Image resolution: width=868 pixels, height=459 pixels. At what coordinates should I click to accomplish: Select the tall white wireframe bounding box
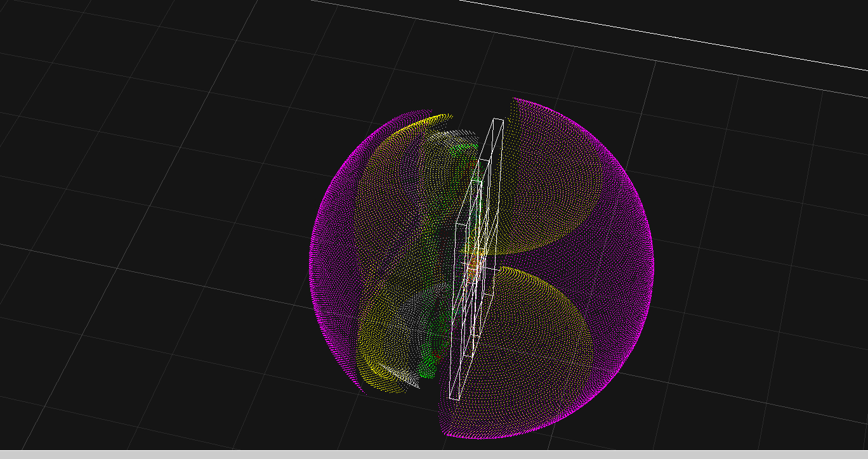point(477,259)
